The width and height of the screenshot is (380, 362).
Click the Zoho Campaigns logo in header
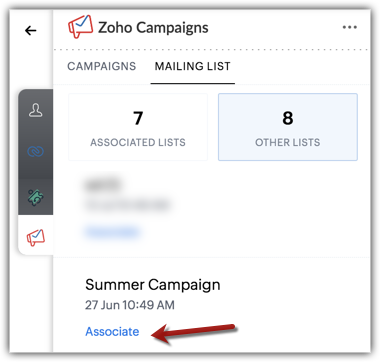pyautogui.click(x=80, y=27)
